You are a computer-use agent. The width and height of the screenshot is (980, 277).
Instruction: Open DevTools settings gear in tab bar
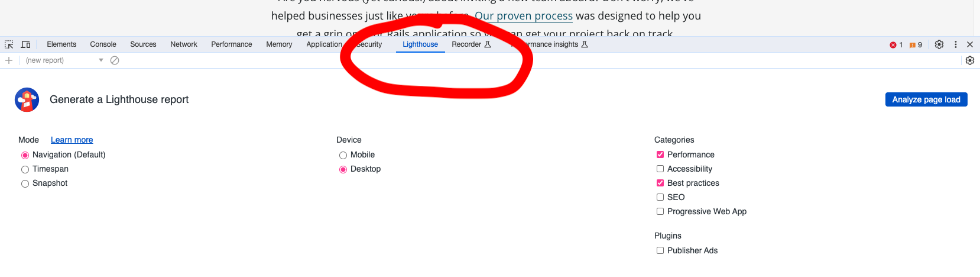tap(939, 44)
